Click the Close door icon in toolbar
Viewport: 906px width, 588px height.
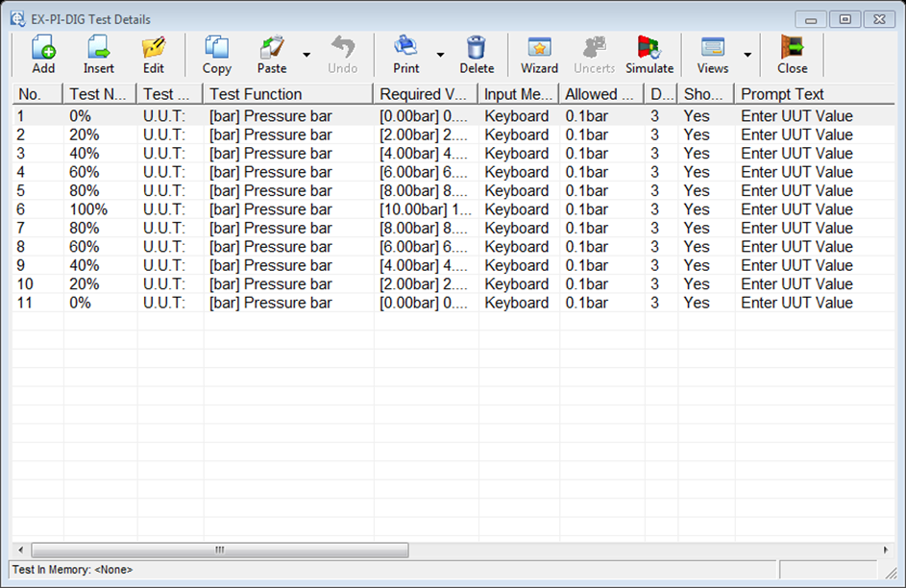click(793, 54)
